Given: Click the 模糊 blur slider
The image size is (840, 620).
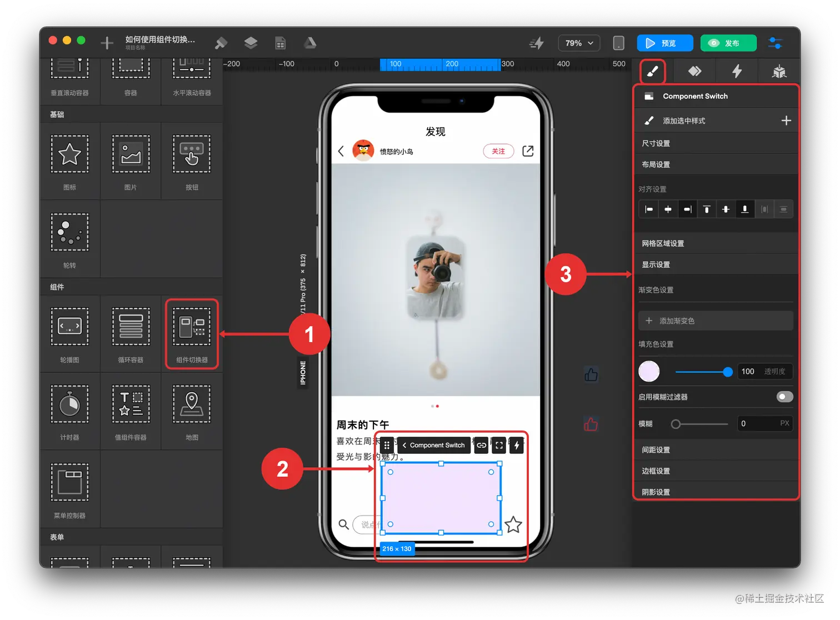Looking at the screenshot, I should click(699, 424).
